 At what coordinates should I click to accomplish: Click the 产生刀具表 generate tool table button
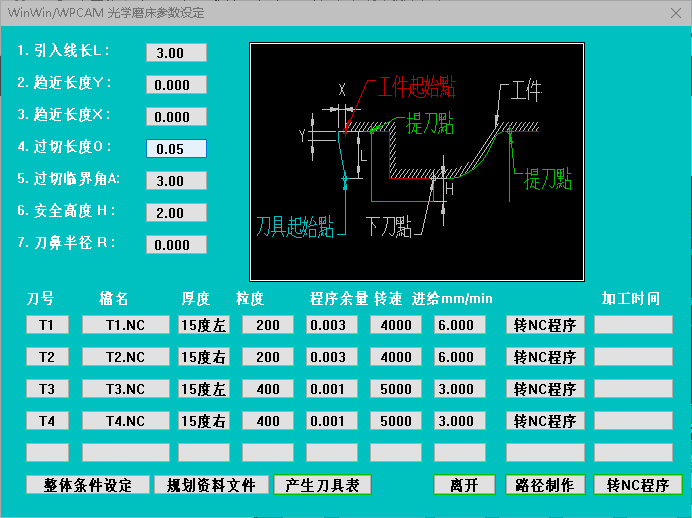click(x=323, y=485)
